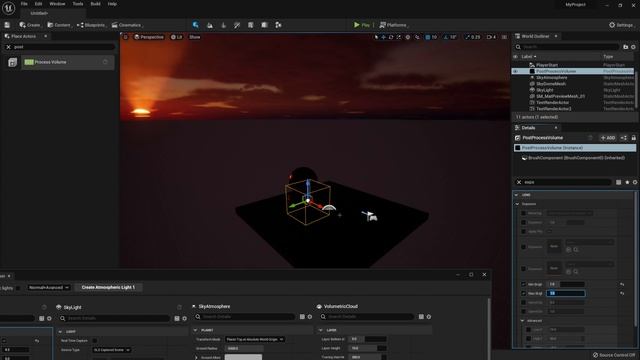The width and height of the screenshot is (640, 360).
Task: Open the File menu
Action: click(x=24, y=4)
